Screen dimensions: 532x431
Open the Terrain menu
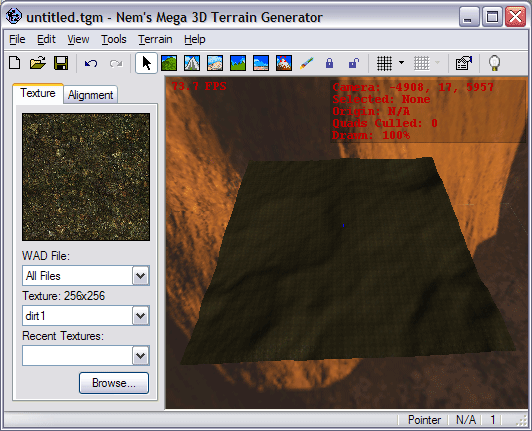[155, 39]
